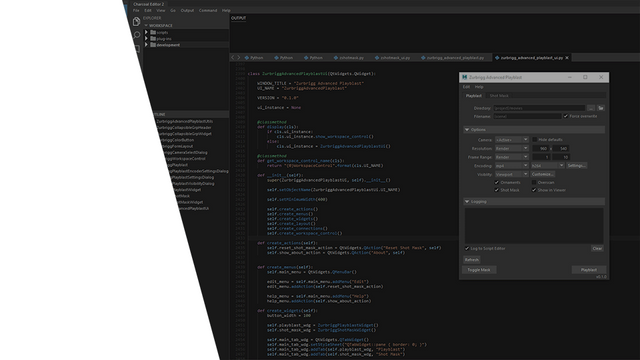Viewport: 640px width, 360px height.
Task: Click the resolution width field showing 960
Action: (x=541, y=149)
